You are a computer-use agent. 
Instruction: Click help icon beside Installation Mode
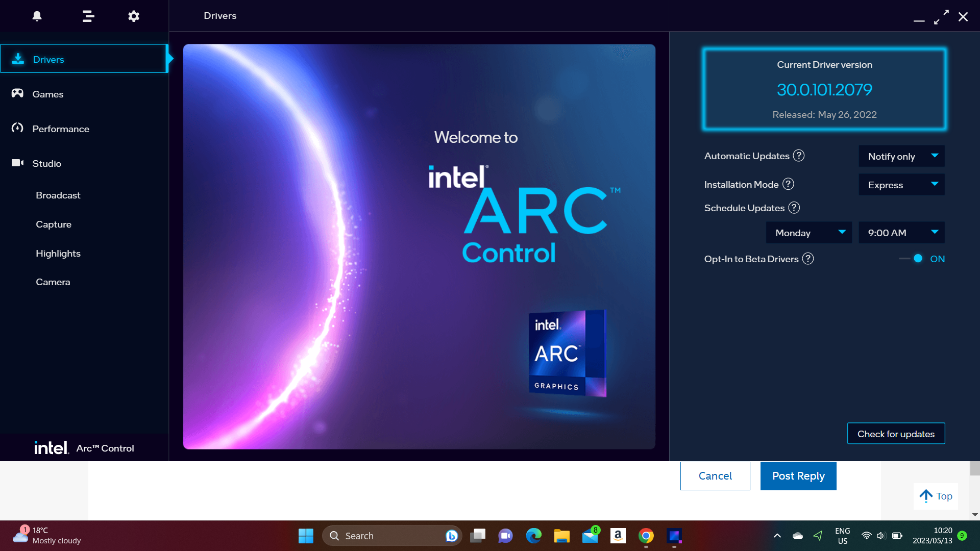[788, 184]
